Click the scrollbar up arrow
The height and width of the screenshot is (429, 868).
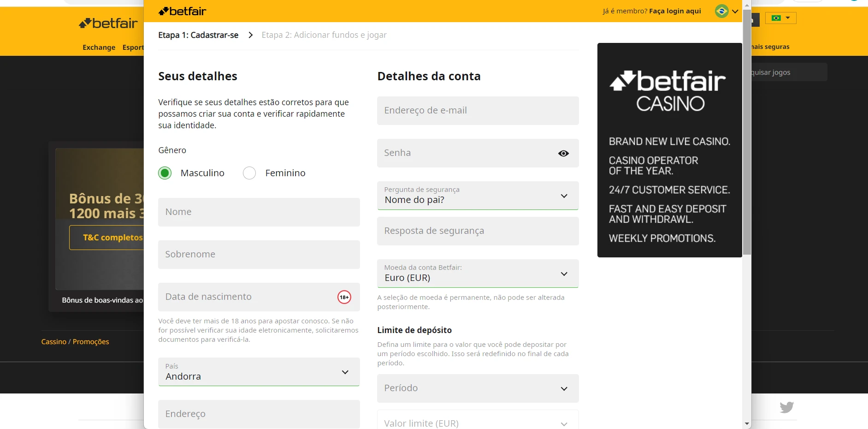pyautogui.click(x=747, y=5)
